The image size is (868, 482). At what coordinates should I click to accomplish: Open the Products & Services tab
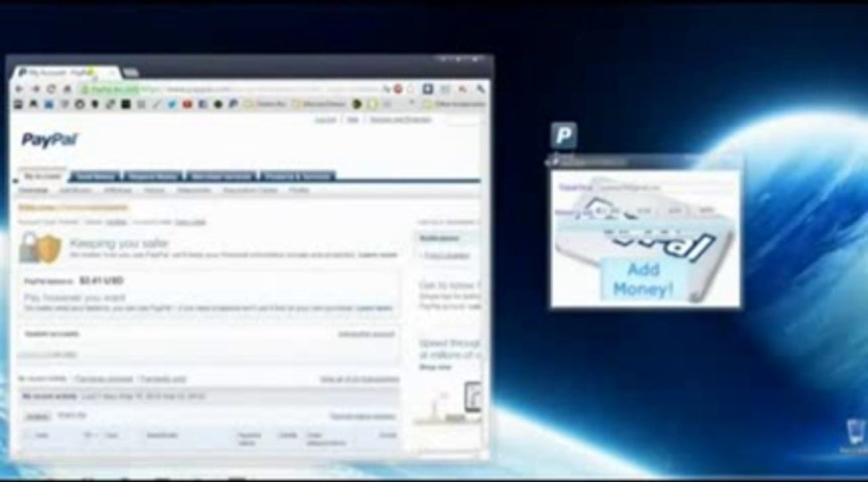point(297,177)
